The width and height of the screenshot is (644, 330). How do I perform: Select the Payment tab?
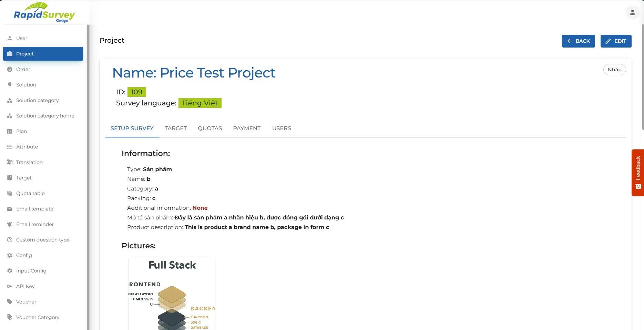(x=247, y=128)
